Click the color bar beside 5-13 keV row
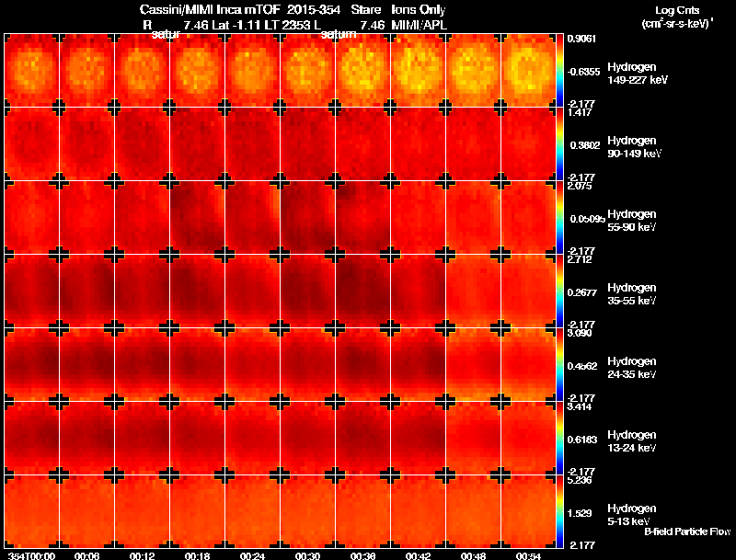This screenshot has height=560, width=736. tap(559, 512)
